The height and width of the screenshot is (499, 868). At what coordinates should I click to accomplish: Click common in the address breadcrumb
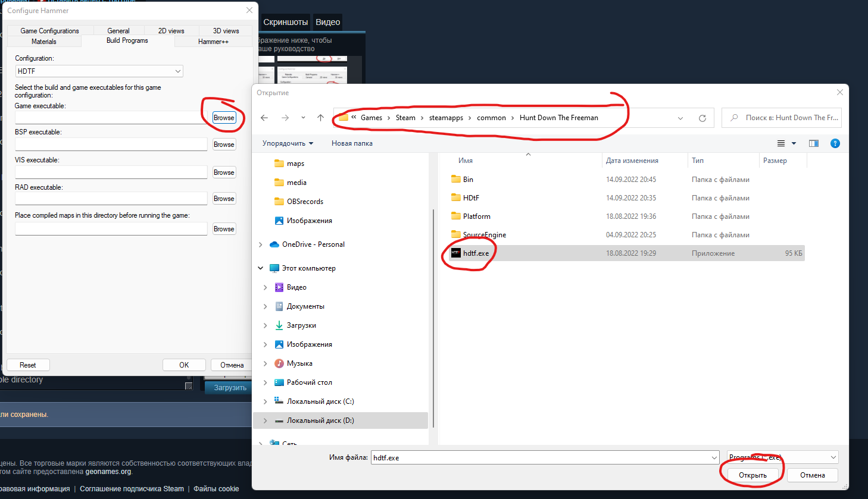[491, 118]
